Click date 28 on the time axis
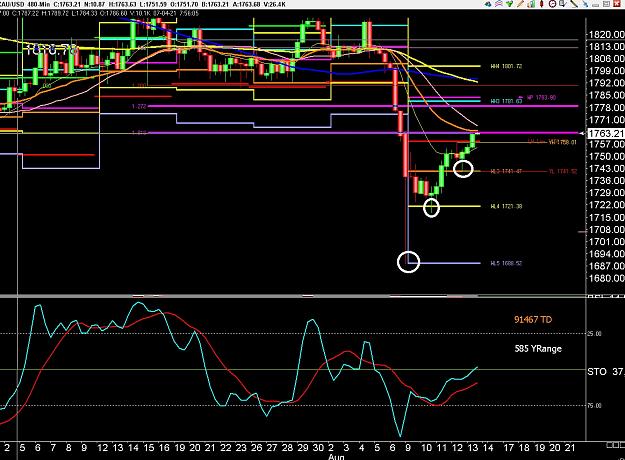The height and width of the screenshot is (460, 625). coord(287,448)
